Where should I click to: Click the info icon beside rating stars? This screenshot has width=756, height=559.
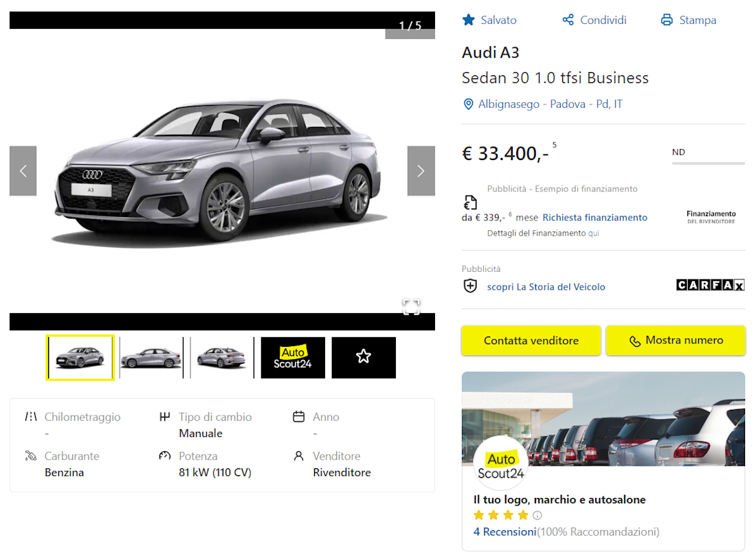pyautogui.click(x=537, y=515)
